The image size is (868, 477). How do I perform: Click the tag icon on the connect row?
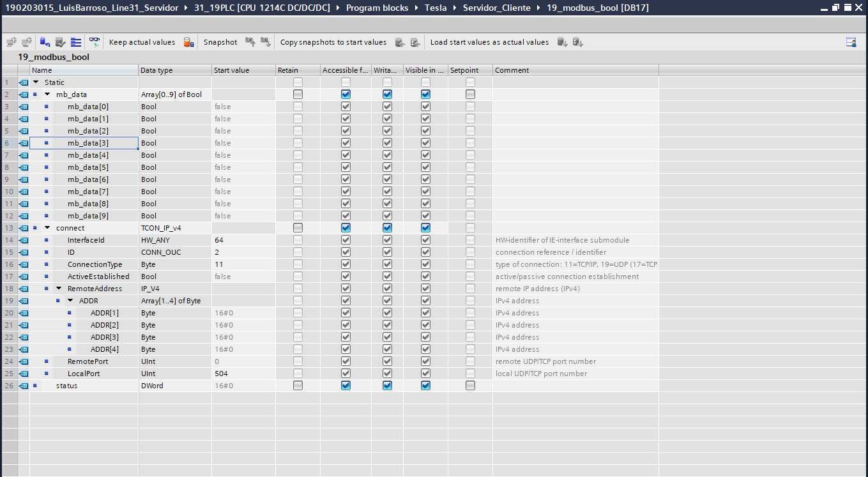coord(24,228)
